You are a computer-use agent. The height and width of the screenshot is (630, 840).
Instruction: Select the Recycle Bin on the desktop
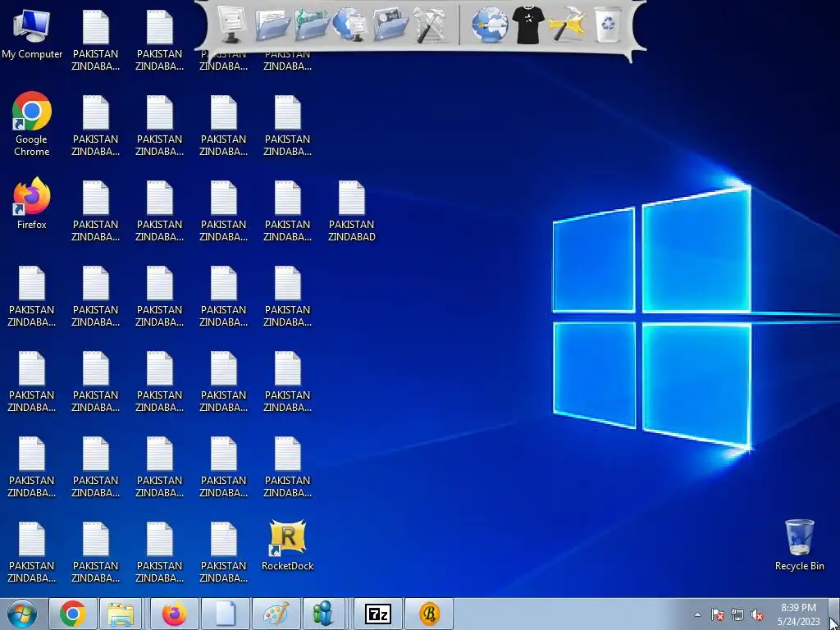point(799,546)
